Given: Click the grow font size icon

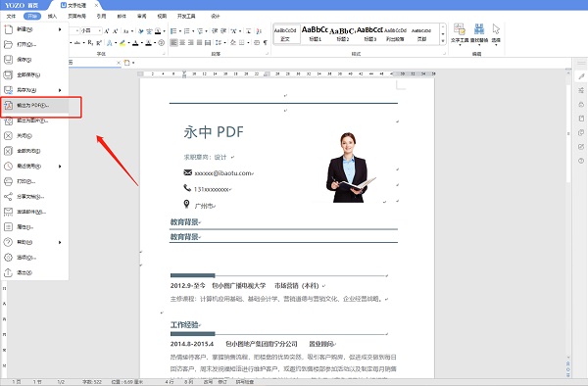Looking at the screenshot, I should tap(107, 31).
